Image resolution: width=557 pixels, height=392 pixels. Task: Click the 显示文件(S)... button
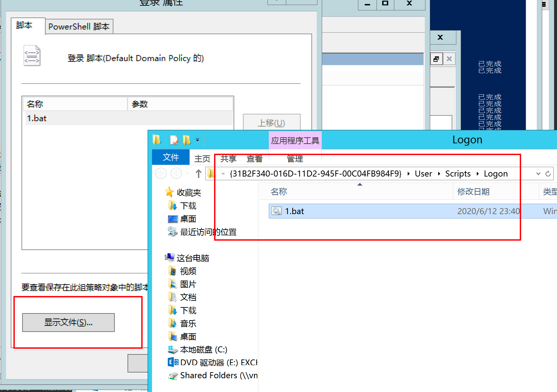pos(68,323)
